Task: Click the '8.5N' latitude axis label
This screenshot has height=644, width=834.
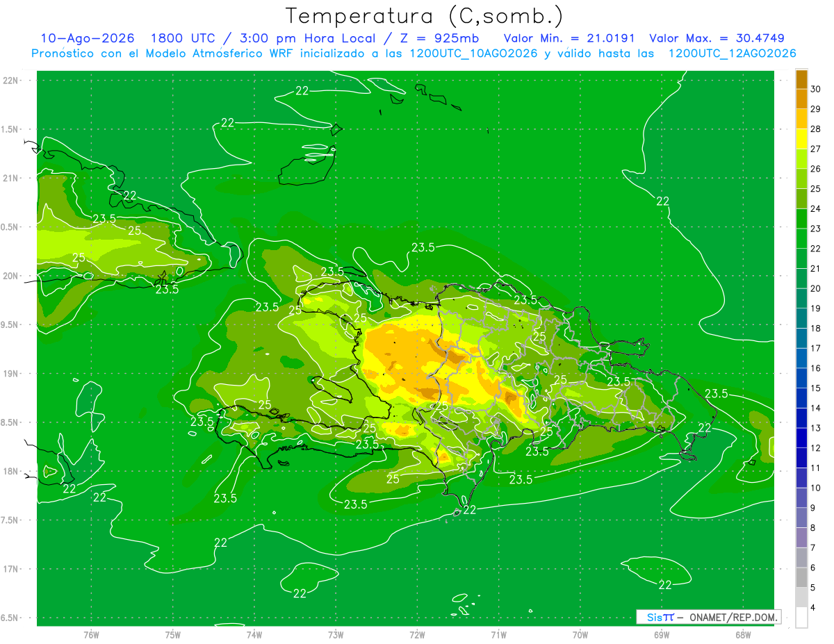Action: pyautogui.click(x=10, y=422)
